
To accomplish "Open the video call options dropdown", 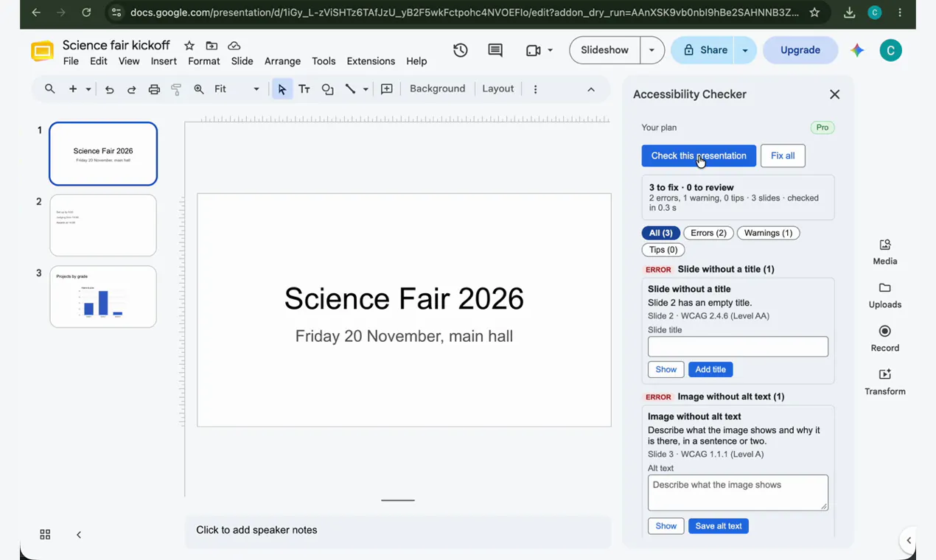I will point(550,50).
